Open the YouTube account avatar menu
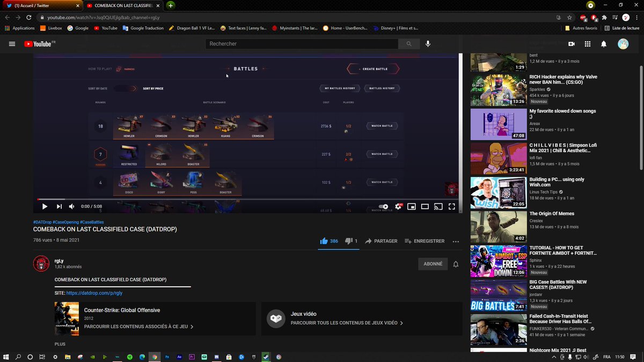 click(x=623, y=44)
